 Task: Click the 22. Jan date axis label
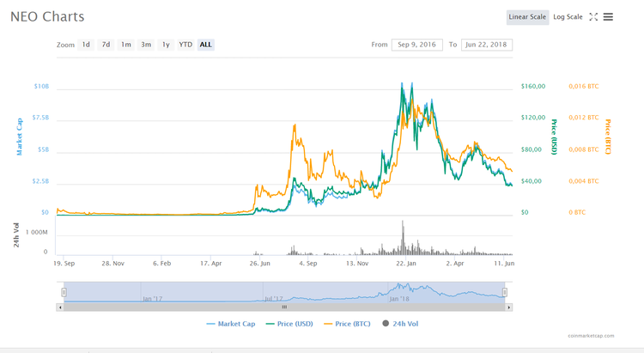406,264
